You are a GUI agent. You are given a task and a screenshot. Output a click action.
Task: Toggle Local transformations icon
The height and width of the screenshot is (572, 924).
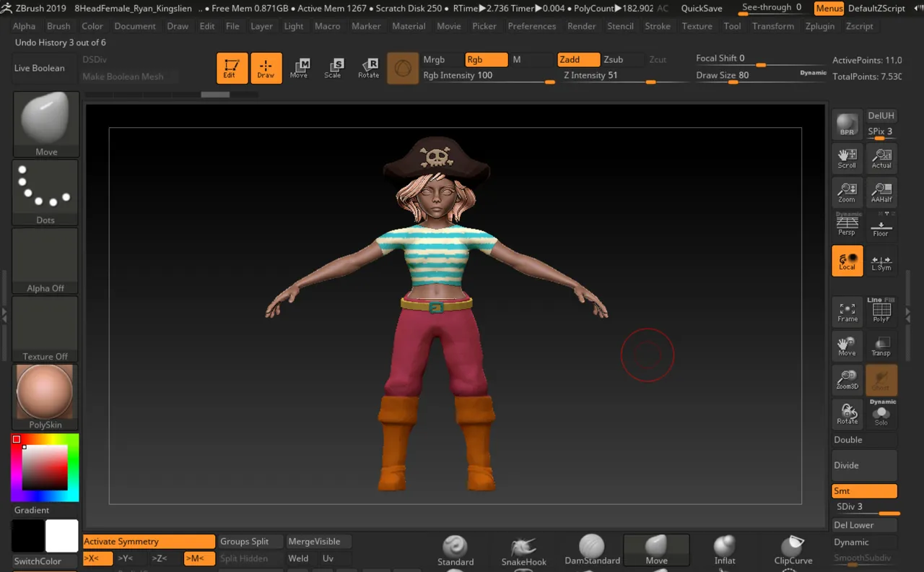[847, 261]
